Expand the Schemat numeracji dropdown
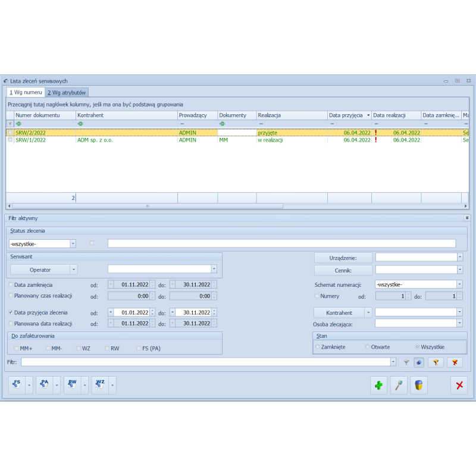476x476 pixels. [x=459, y=284]
